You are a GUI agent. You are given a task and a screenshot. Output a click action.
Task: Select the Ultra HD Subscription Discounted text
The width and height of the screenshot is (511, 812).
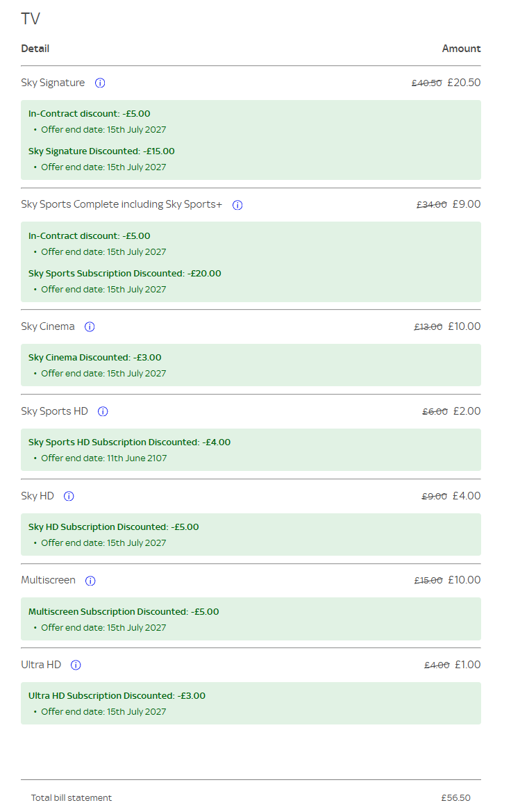pos(117,696)
